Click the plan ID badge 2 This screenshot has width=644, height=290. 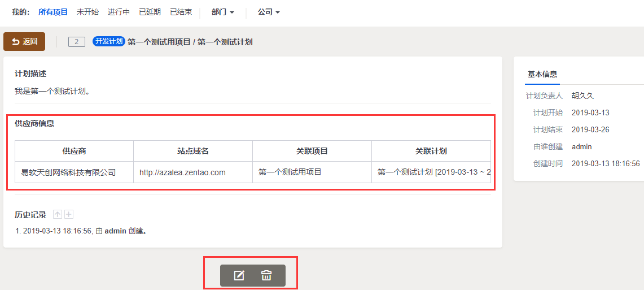pos(77,41)
